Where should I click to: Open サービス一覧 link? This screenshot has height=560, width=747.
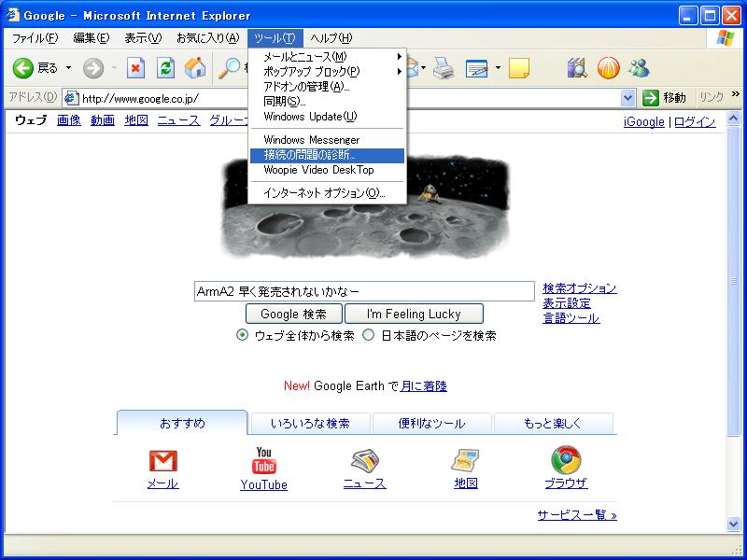point(577,515)
